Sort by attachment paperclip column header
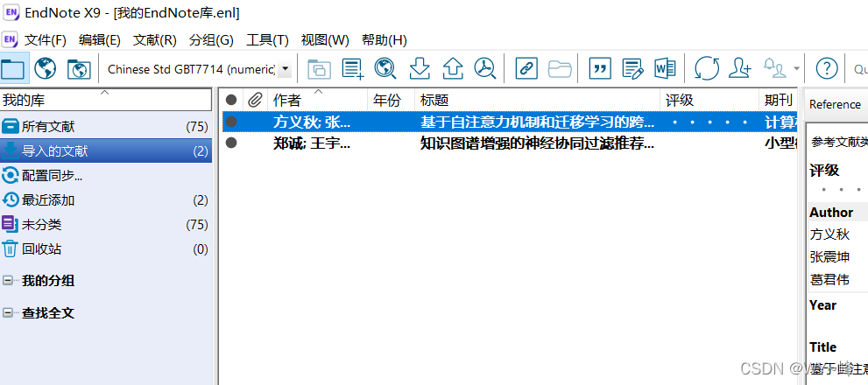The height and width of the screenshot is (385, 868). [x=255, y=100]
